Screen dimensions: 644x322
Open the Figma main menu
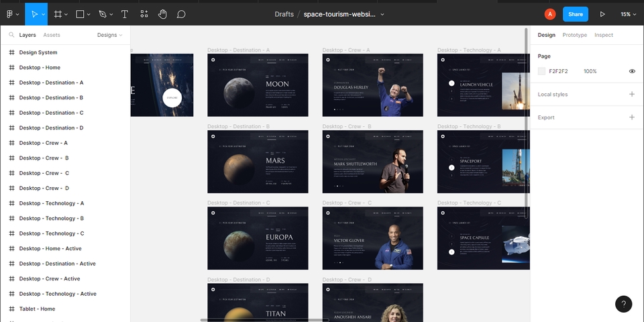[10, 14]
